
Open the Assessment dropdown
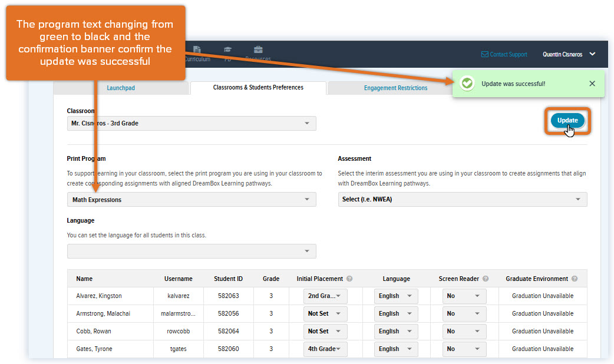point(463,199)
